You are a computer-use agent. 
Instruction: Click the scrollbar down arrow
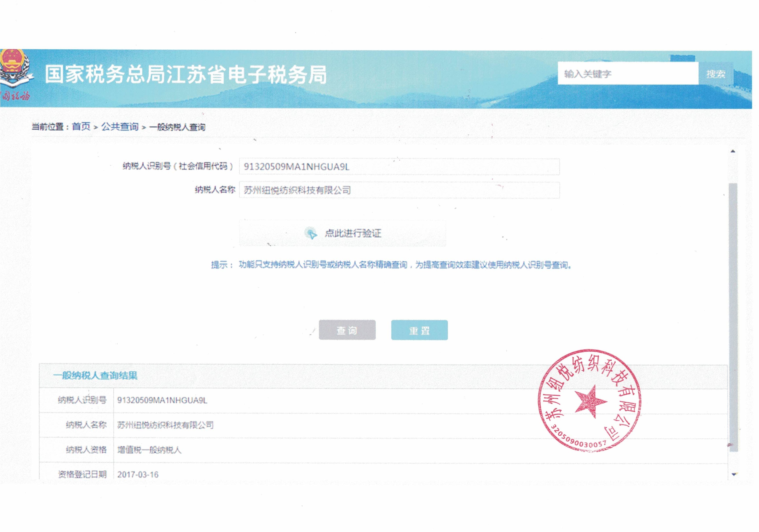coord(734,474)
